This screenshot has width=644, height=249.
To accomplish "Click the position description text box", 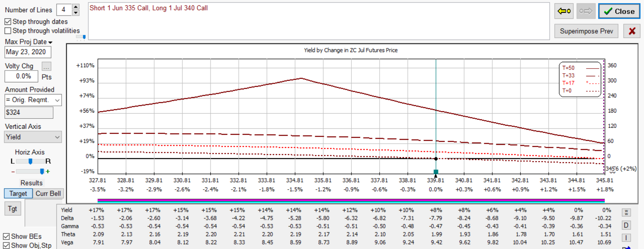I will point(319,21).
